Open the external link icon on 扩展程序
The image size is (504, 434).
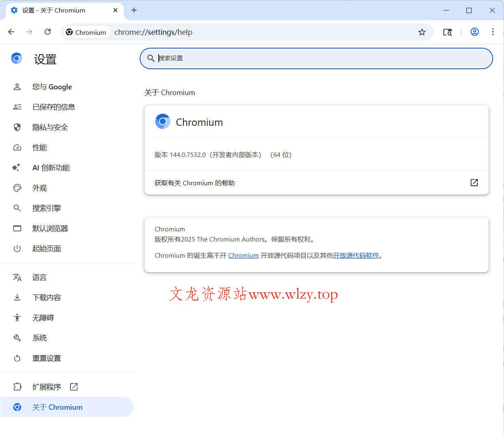tap(74, 387)
